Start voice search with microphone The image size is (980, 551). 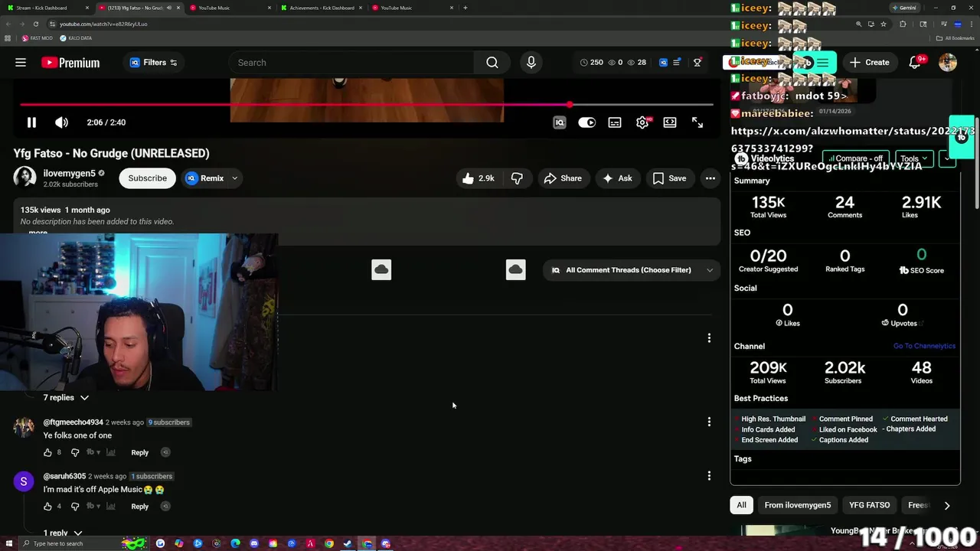531,63
